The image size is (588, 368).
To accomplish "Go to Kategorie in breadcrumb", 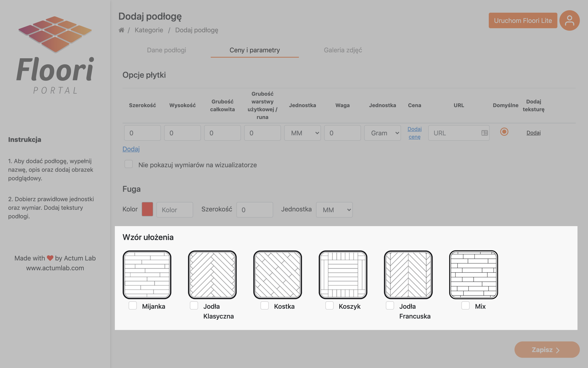I will 149,30.
